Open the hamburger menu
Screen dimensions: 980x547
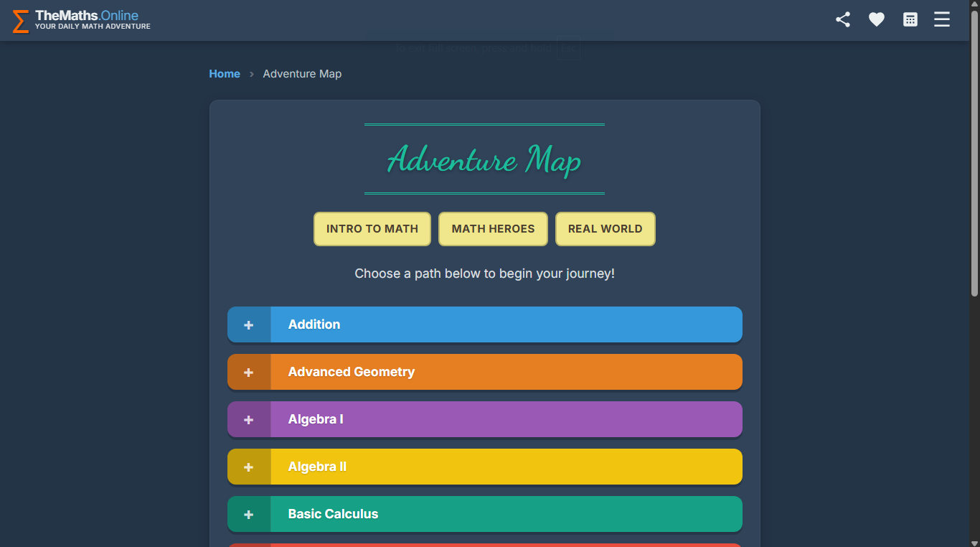click(942, 19)
